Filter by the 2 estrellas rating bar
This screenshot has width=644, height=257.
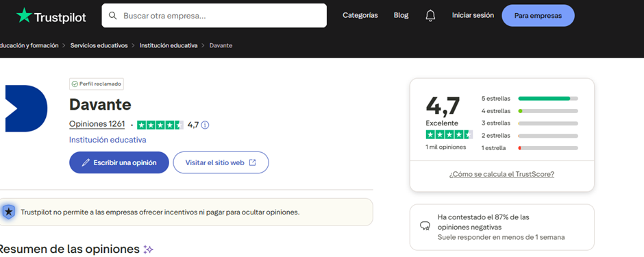(530, 136)
